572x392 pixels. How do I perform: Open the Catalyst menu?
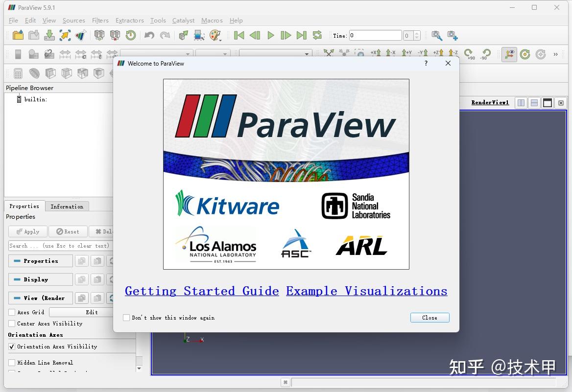coord(183,21)
